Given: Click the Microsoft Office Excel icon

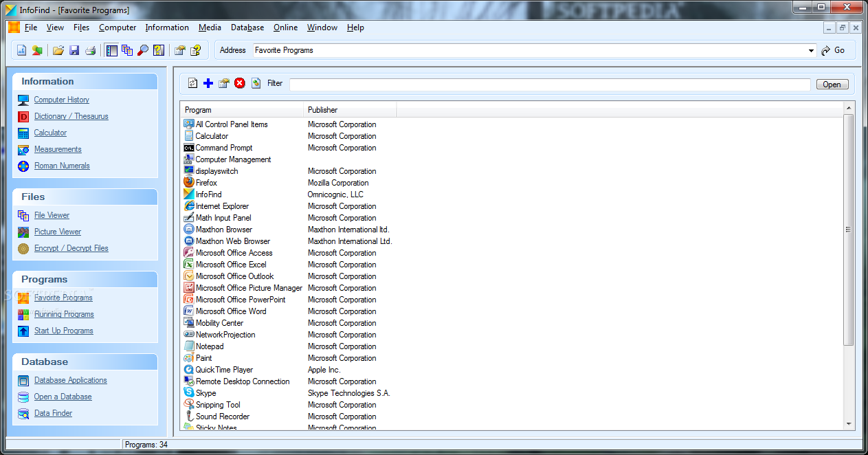Looking at the screenshot, I should (x=189, y=264).
